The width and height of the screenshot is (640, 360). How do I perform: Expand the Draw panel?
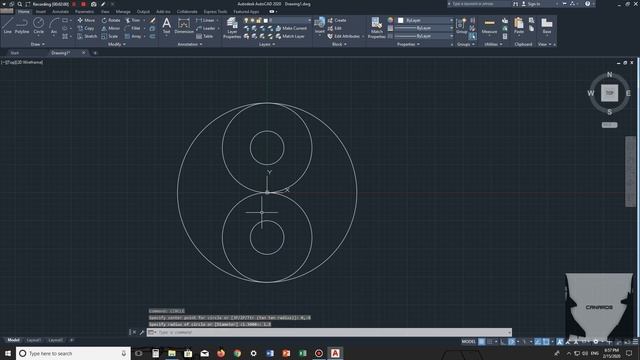(38, 44)
